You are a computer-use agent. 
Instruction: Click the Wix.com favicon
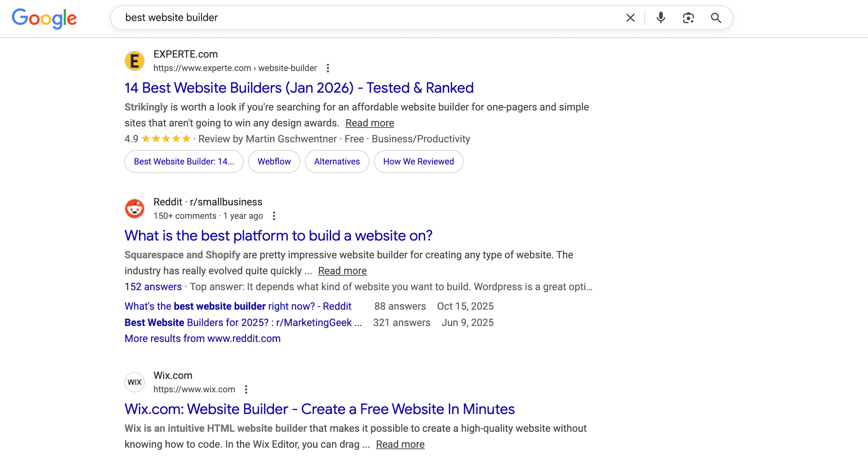(134, 382)
